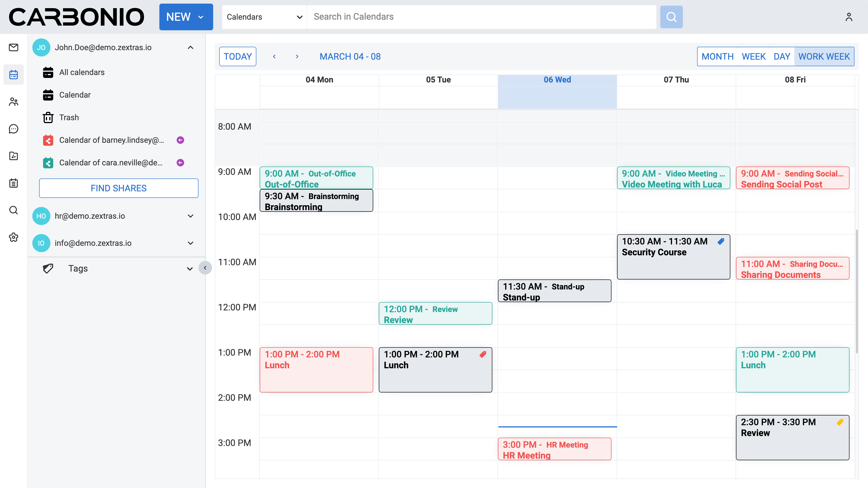Image resolution: width=868 pixels, height=488 pixels.
Task: Open the Chats module icon
Action: pos(14,129)
